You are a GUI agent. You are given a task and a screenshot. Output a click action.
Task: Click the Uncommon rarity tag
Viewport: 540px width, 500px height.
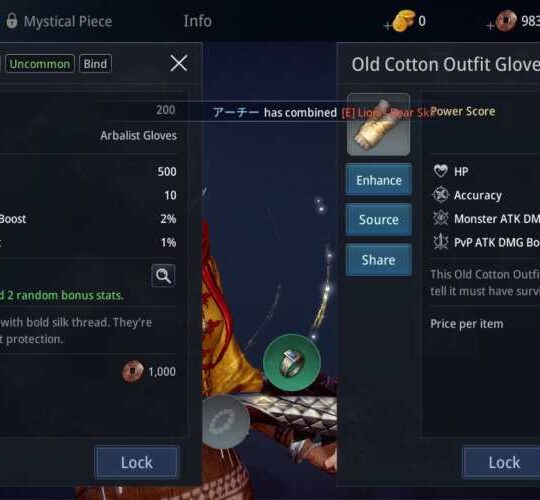(x=40, y=64)
